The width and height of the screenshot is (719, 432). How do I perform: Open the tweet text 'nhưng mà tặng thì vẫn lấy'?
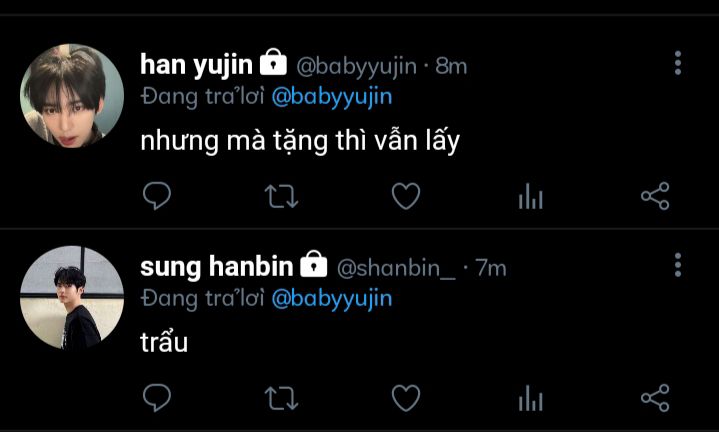click(300, 140)
